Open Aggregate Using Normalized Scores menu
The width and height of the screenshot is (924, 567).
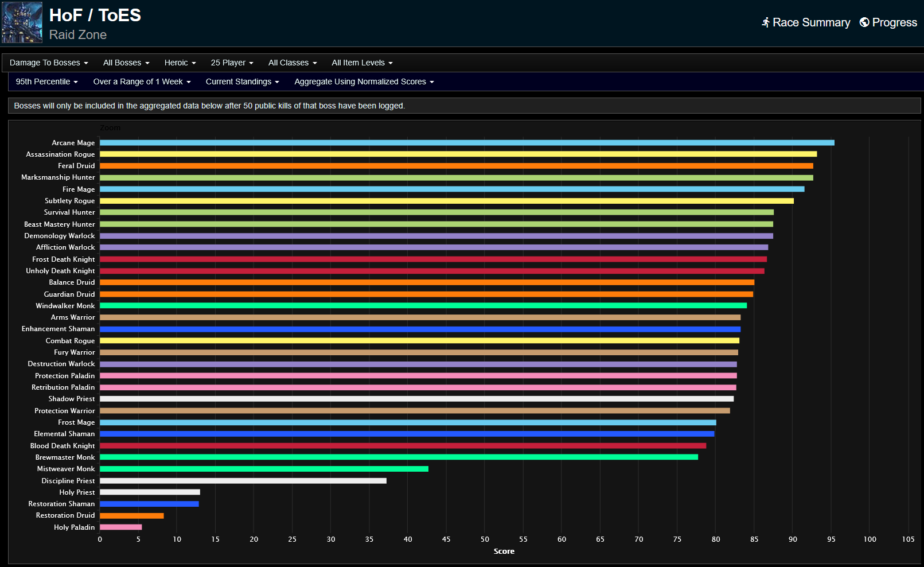364,81
